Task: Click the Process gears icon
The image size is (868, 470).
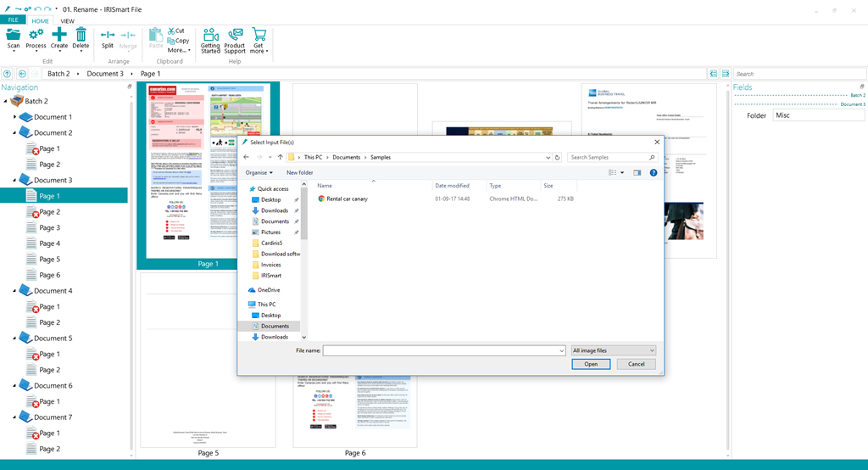Action: coord(36,35)
